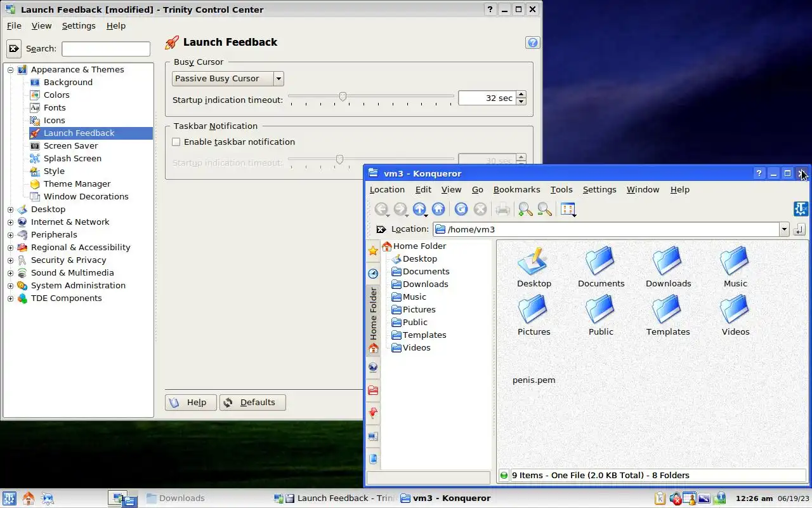
Task: Open the Bookmarks star sidebar tab
Action: pyautogui.click(x=373, y=251)
